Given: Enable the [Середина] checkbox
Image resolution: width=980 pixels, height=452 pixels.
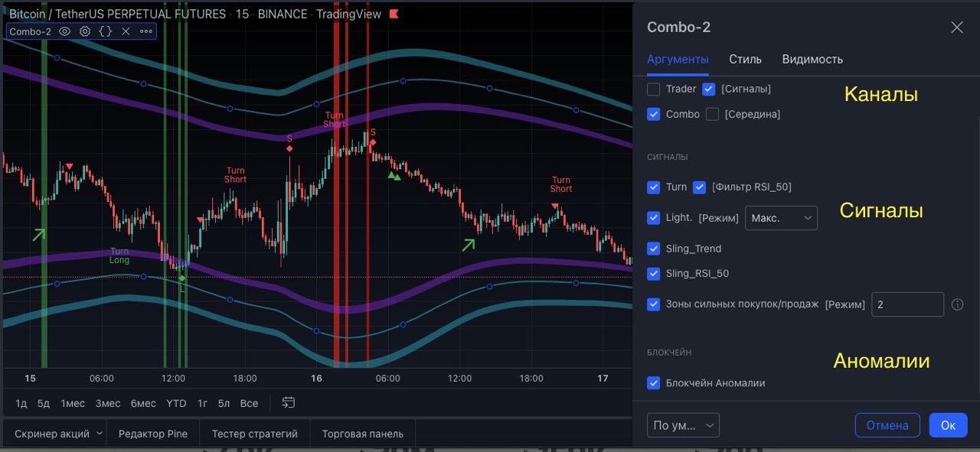Looking at the screenshot, I should click(x=712, y=114).
